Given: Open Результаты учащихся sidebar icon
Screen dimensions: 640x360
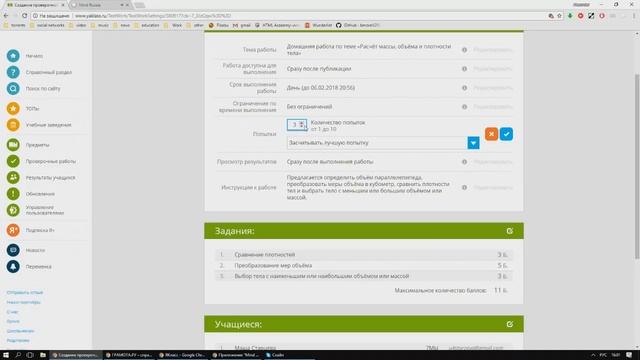Looking at the screenshot, I should click(13, 178).
